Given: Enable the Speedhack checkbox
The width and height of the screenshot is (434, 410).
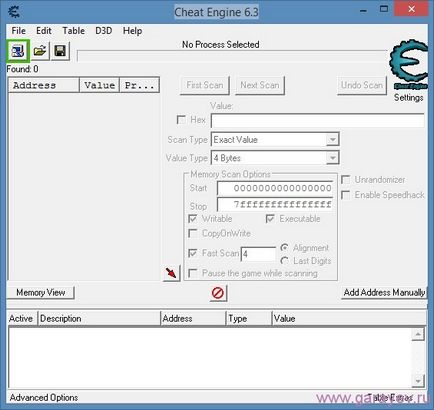Looking at the screenshot, I should click(346, 195).
